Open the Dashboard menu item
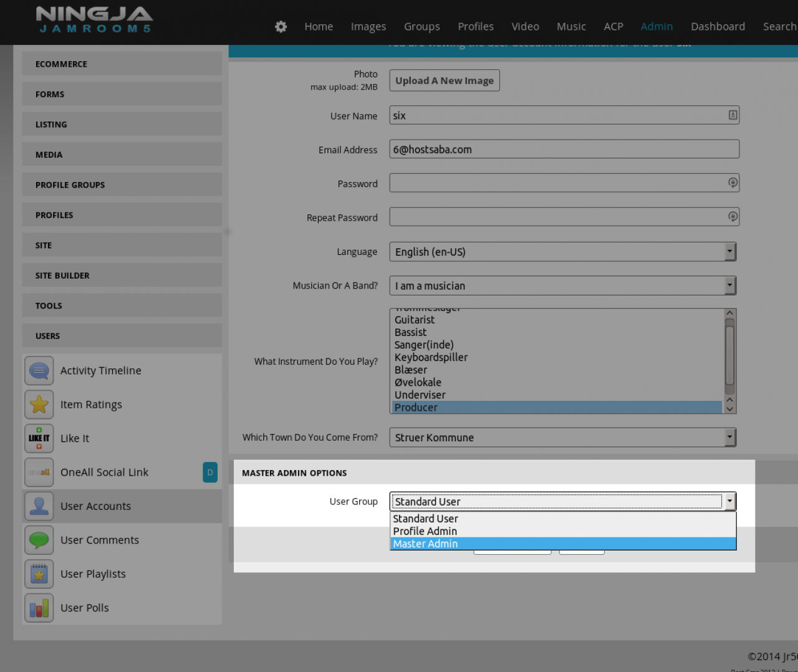 pos(718,27)
